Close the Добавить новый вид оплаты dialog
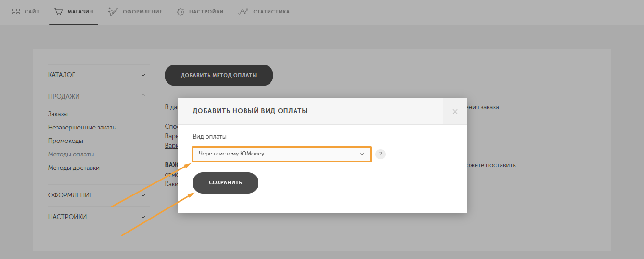 tap(455, 112)
